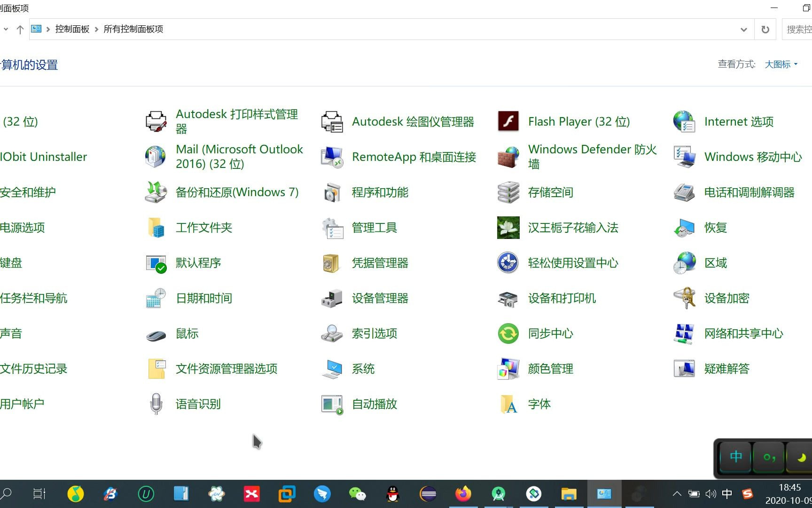Image resolution: width=812 pixels, height=508 pixels.
Task: Open 网络和共享中心
Action: tap(744, 333)
